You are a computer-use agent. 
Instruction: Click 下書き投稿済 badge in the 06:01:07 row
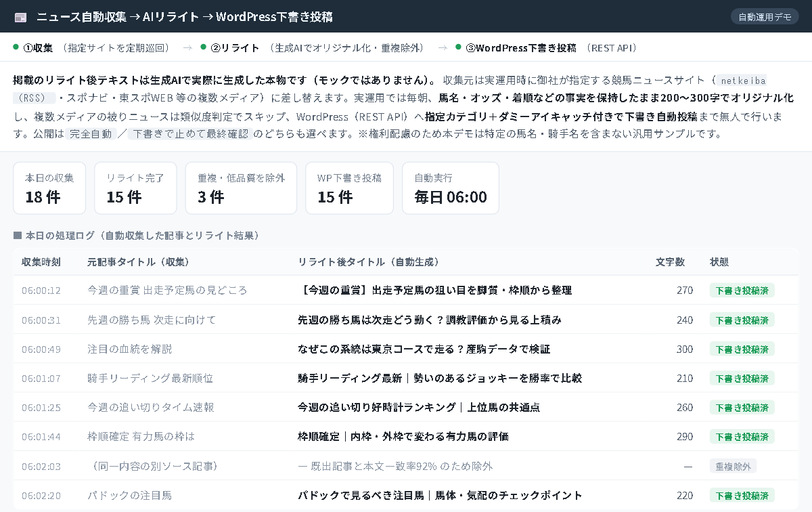click(742, 378)
